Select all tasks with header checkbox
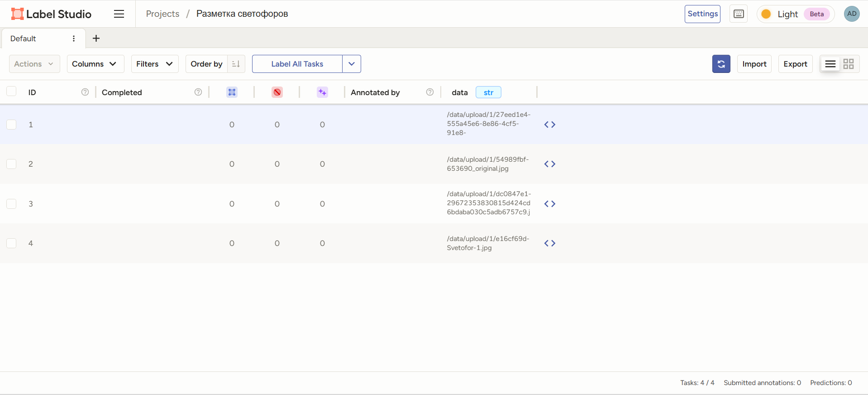Viewport: 868px width, 395px height. click(x=11, y=92)
